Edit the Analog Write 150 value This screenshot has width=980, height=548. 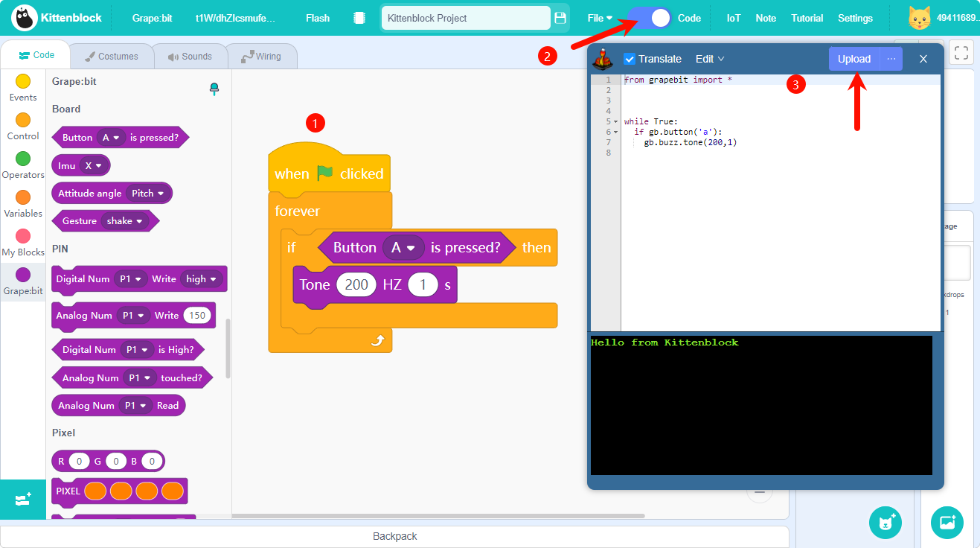pyautogui.click(x=196, y=315)
